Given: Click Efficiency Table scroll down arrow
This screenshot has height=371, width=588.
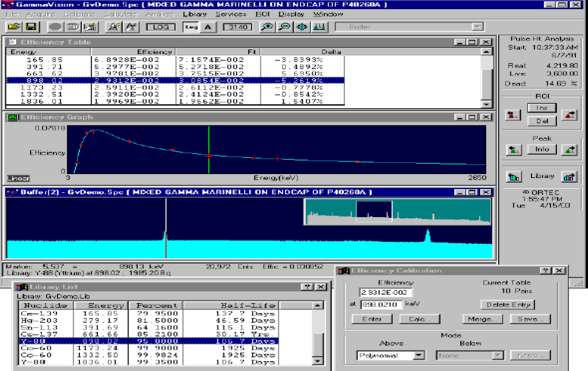Looking at the screenshot, I should pyautogui.click(x=487, y=104).
